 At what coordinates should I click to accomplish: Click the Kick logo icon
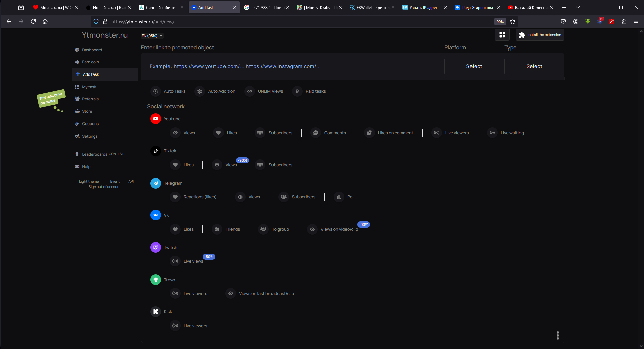click(x=155, y=312)
